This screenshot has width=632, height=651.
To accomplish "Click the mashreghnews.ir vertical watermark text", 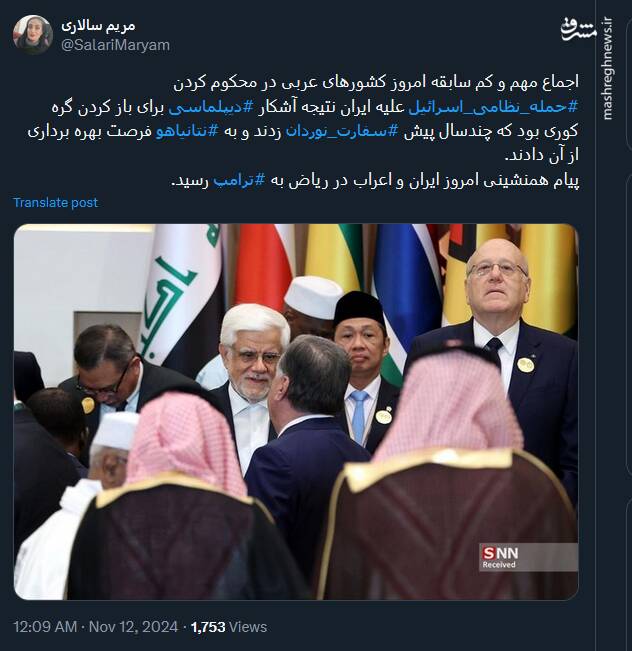I will (607, 69).
